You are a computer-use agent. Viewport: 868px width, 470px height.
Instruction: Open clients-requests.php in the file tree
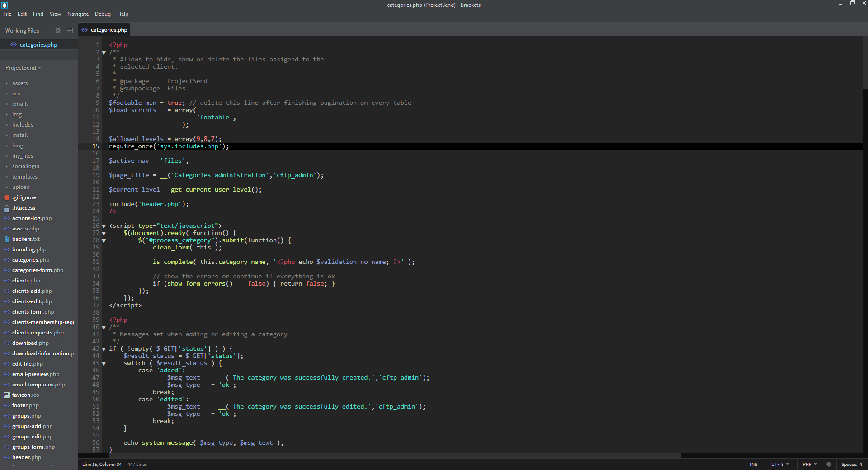click(x=38, y=333)
